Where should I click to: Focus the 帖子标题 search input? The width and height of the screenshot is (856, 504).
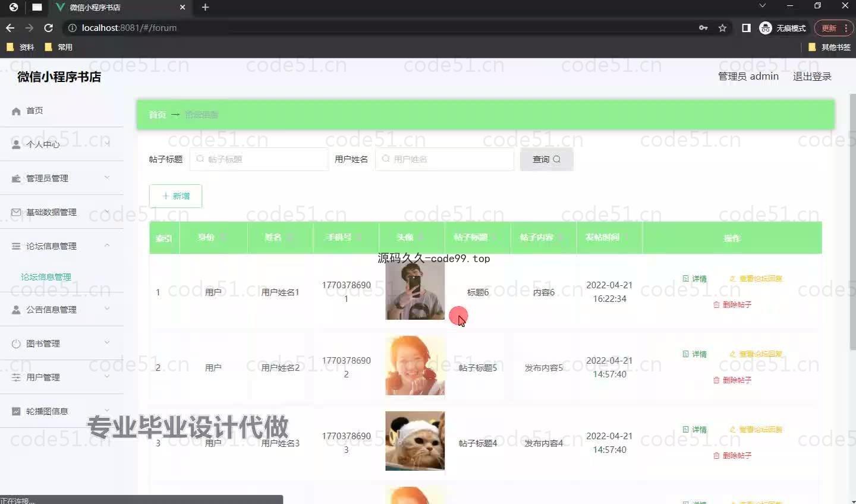pyautogui.click(x=259, y=159)
